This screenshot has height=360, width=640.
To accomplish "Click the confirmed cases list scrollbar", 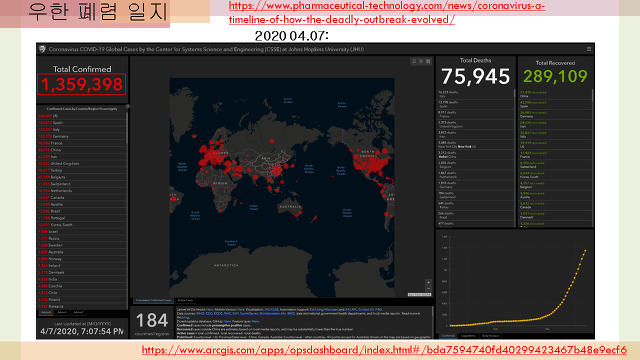I will coord(127,127).
